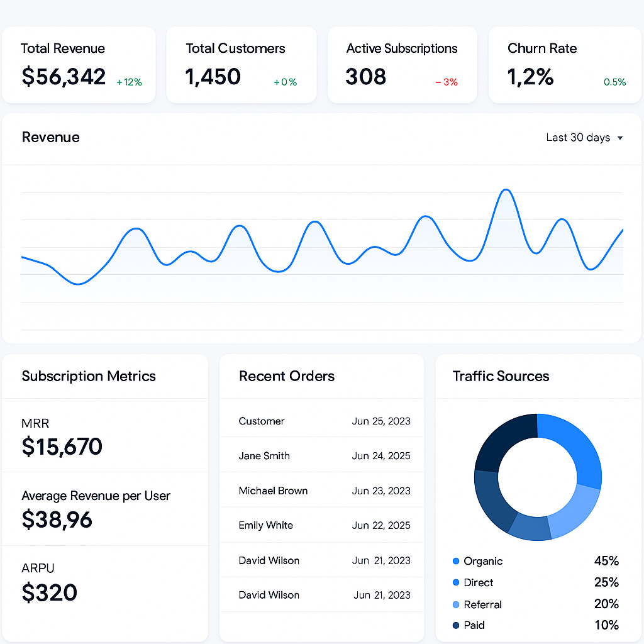Click the Organic legend dot
Viewport: 644px width, 644px height.
tap(456, 561)
